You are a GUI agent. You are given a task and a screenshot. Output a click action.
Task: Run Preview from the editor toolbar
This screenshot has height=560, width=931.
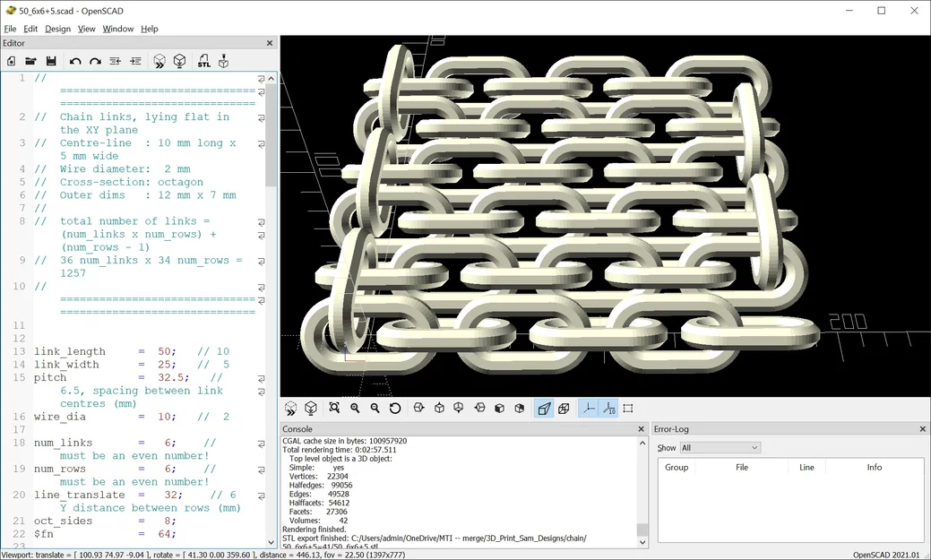click(x=159, y=61)
